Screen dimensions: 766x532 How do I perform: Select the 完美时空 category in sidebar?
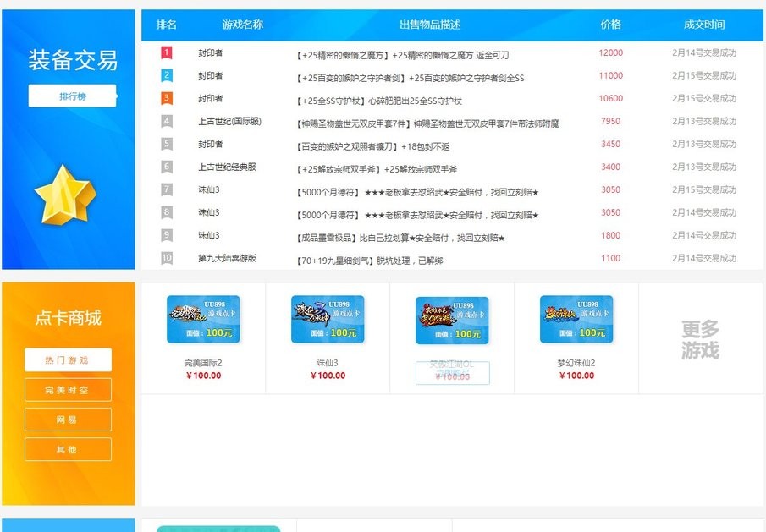tap(68, 390)
